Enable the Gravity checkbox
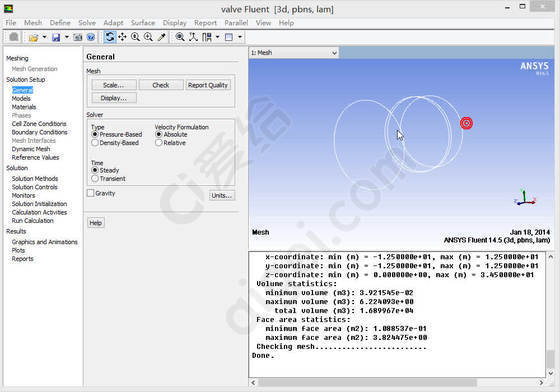The width and height of the screenshot is (560, 392). coord(91,193)
